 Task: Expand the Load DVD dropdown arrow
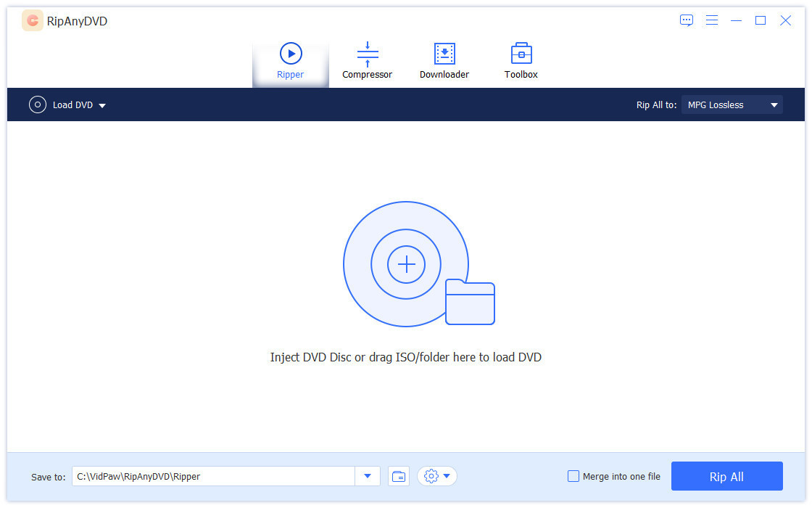pos(102,105)
